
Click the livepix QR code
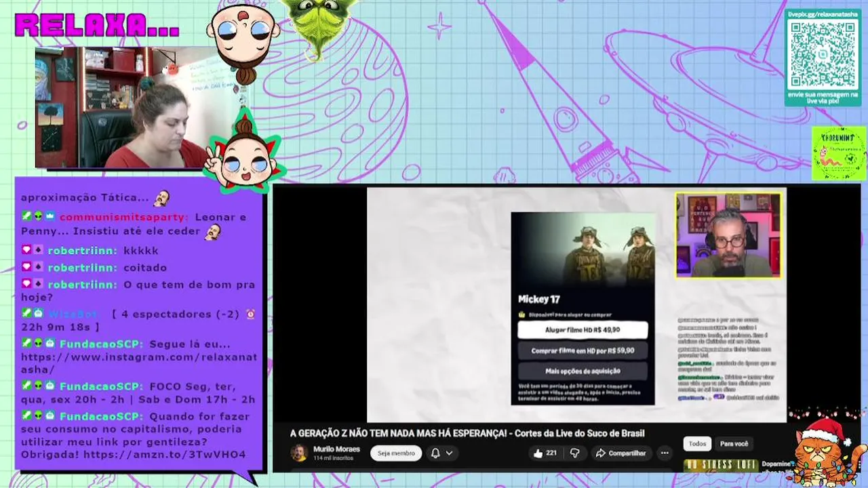pos(823,54)
